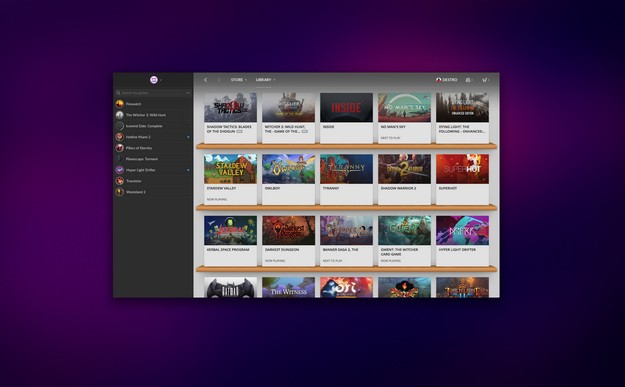Click the Transistor icon in sidebar
This screenshot has width=625, height=387.
[x=120, y=181]
